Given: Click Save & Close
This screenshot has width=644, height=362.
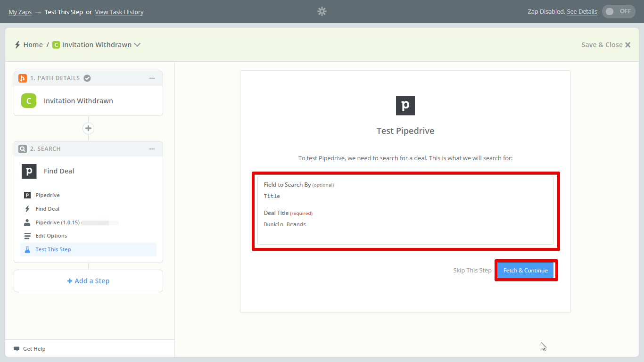Looking at the screenshot, I should point(606,45).
